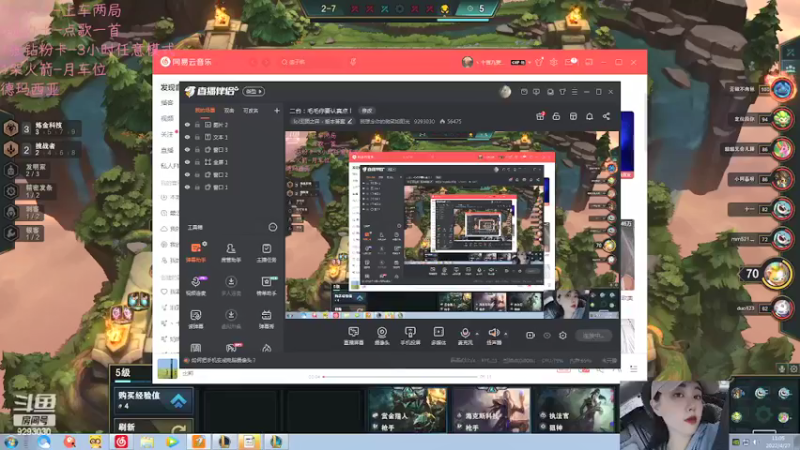Click the lock icon beside gift box

point(556,116)
